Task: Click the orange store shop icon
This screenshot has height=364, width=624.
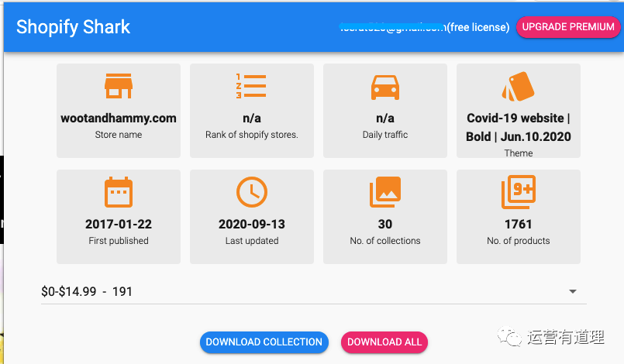Action: click(119, 87)
